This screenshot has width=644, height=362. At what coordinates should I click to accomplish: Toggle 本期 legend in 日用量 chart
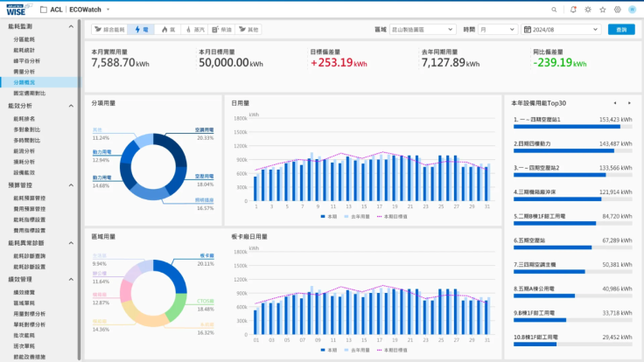pyautogui.click(x=329, y=216)
